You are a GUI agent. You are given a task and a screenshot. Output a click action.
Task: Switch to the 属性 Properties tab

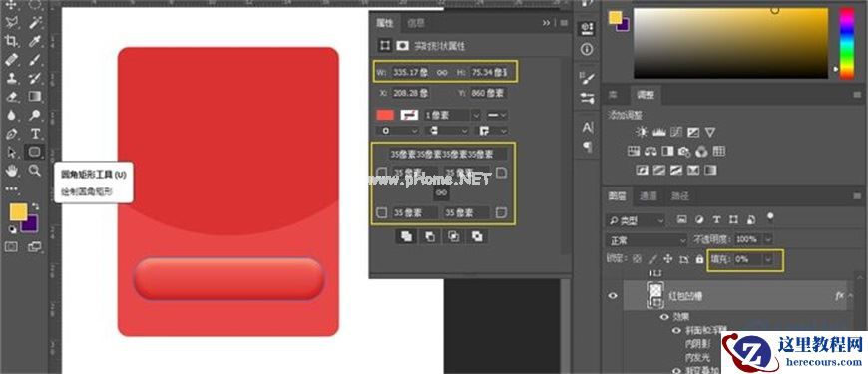pos(385,23)
